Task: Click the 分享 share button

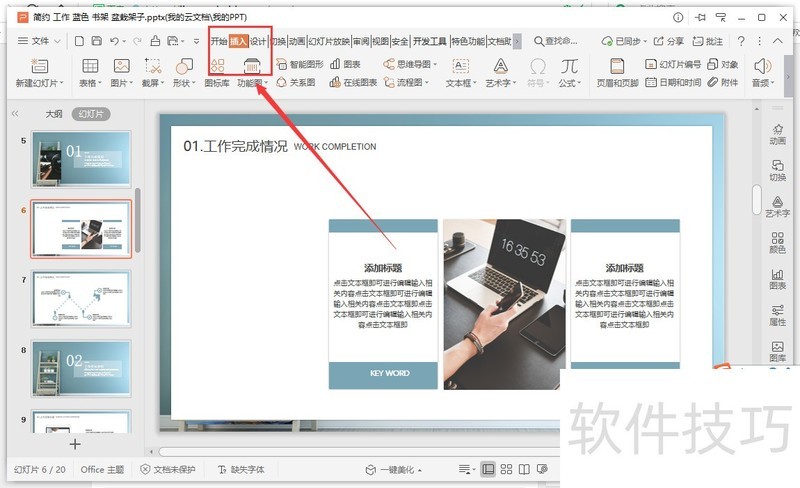Action: tap(669, 41)
